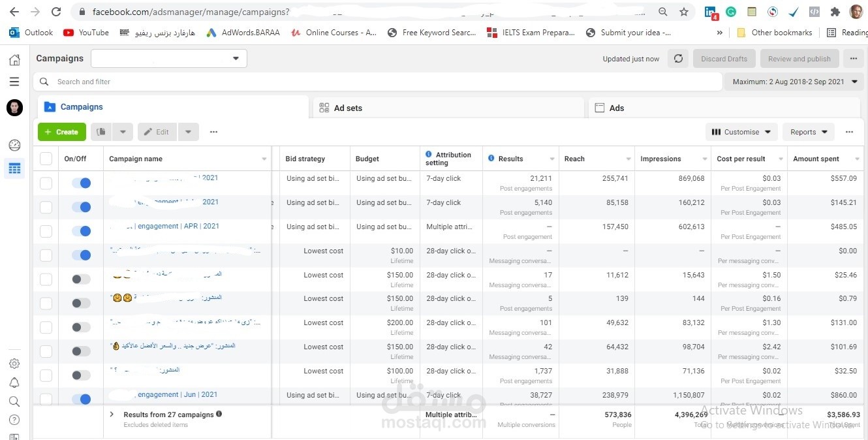The height and width of the screenshot is (440, 868).
Task: Click the Review and publish button
Action: point(799,59)
